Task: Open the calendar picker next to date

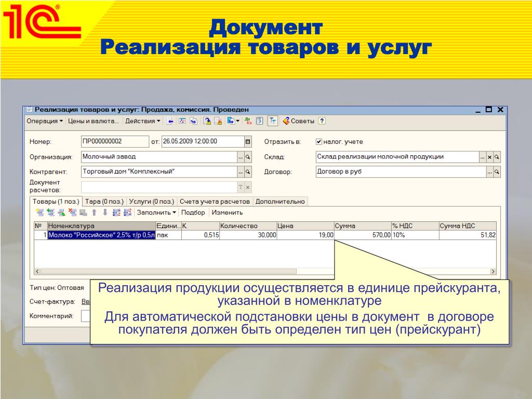Action: (x=248, y=142)
